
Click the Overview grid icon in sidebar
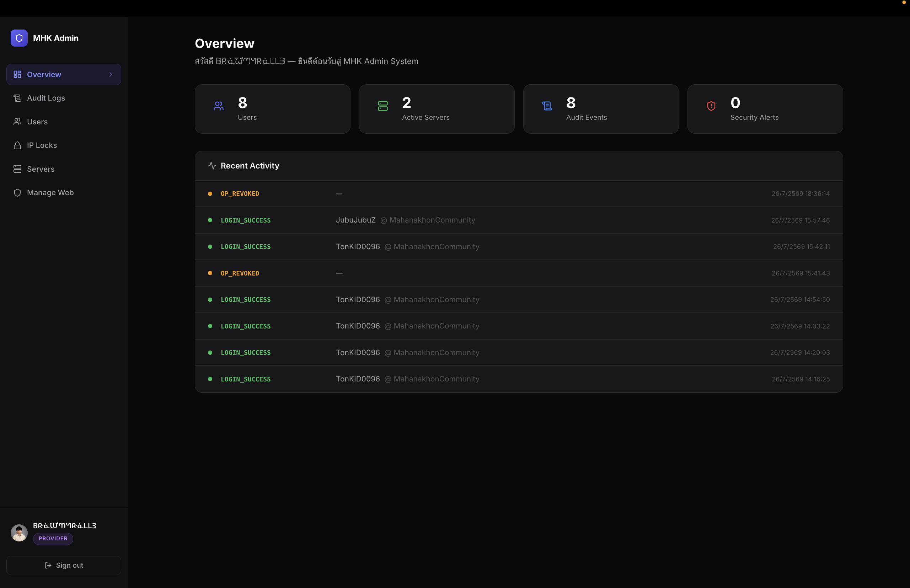click(17, 74)
